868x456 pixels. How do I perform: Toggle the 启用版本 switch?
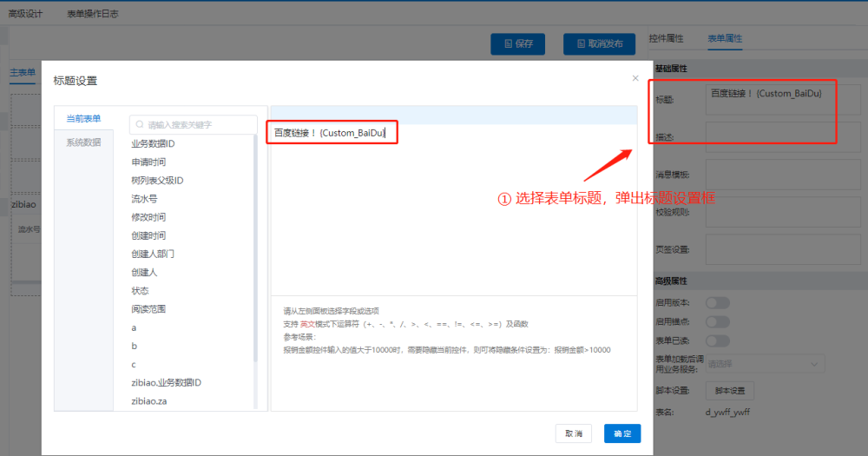pyautogui.click(x=717, y=302)
